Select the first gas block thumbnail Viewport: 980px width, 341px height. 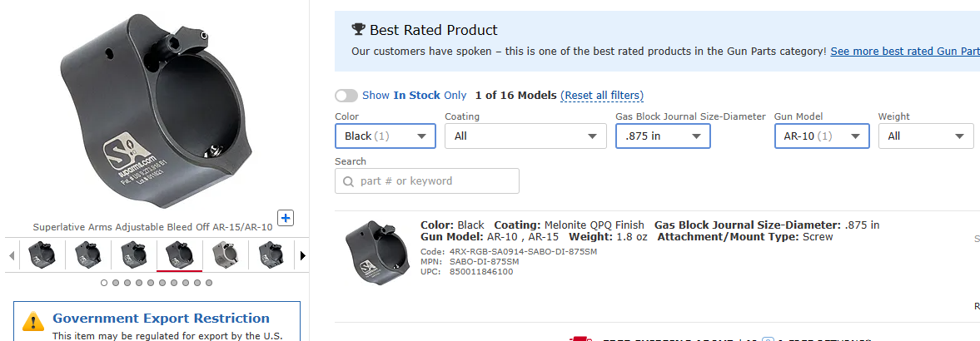(42, 255)
